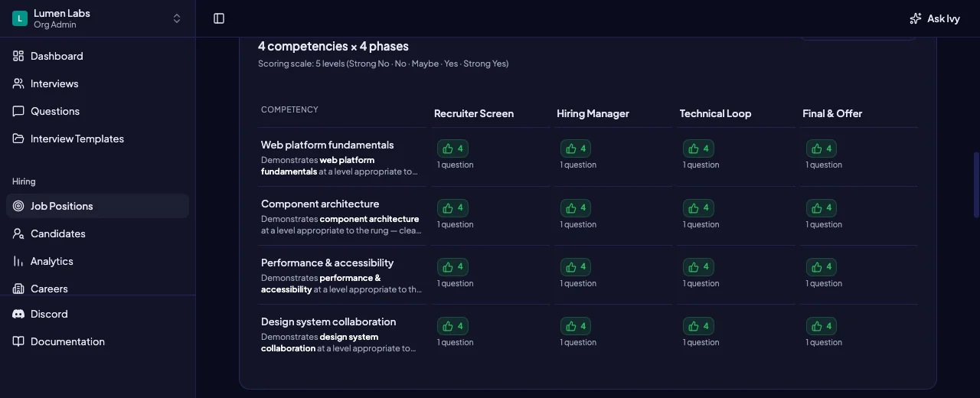Toggle the sidebar panel icon
This screenshot has width=980, height=398.
[219, 18]
